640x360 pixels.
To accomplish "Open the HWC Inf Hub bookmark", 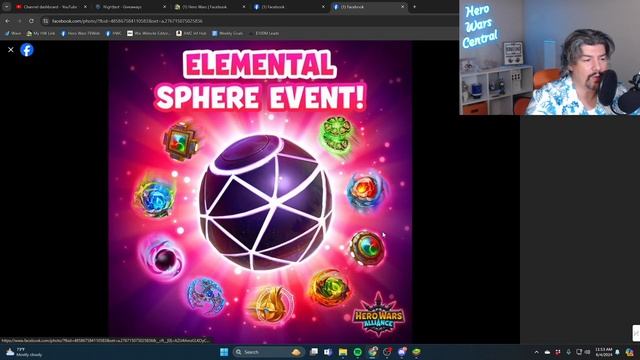I will pyautogui.click(x=191, y=33).
